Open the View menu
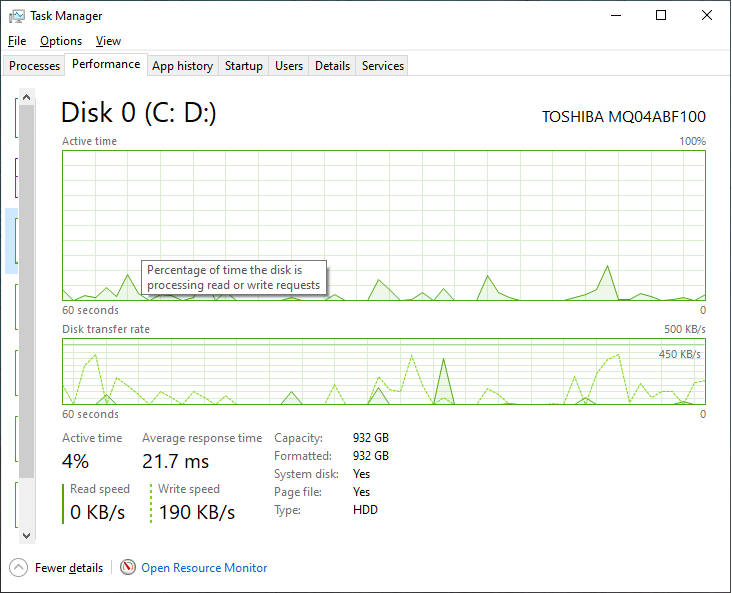Image resolution: width=732 pixels, height=593 pixels. [x=108, y=41]
